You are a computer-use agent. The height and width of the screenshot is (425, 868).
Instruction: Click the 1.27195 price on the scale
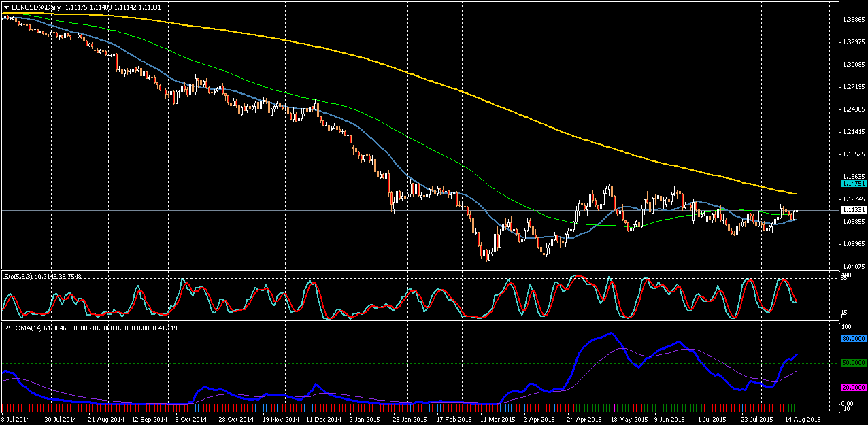coord(852,87)
